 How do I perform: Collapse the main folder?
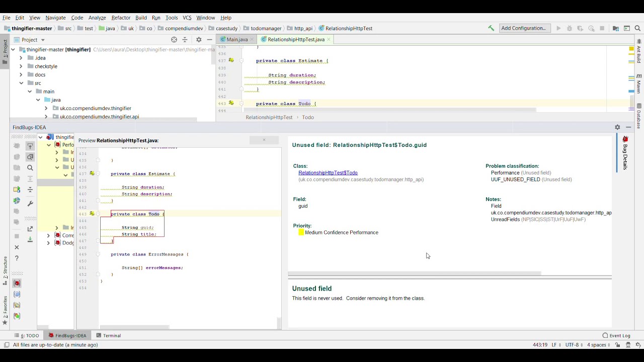tap(30, 92)
